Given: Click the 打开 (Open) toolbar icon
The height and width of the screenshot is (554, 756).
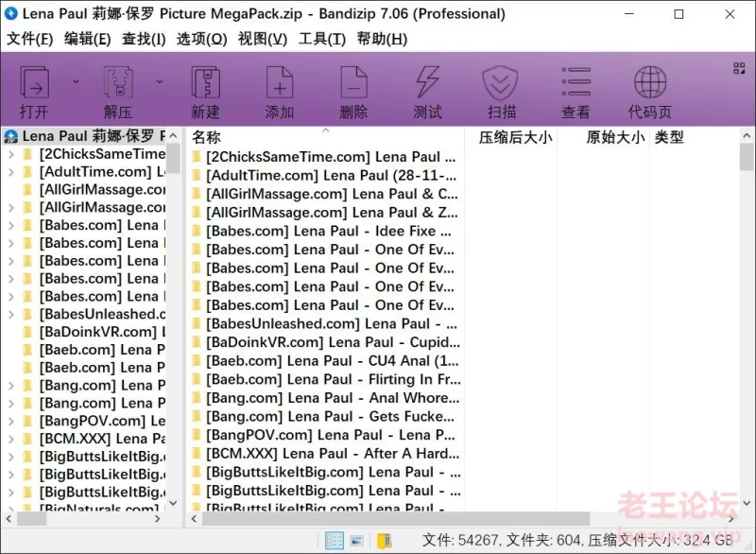Looking at the screenshot, I should (34, 82).
